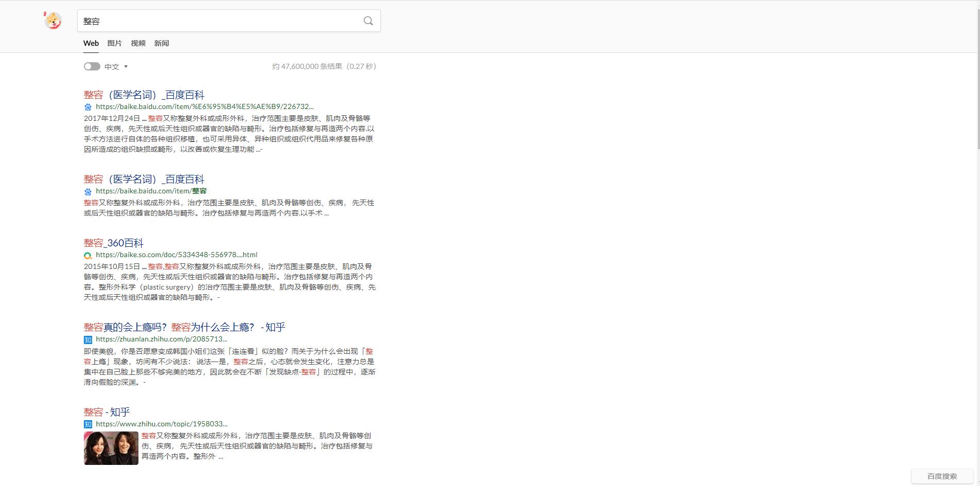The image size is (980, 486).
Task: Click the 百度搜索 button
Action: pyautogui.click(x=942, y=476)
